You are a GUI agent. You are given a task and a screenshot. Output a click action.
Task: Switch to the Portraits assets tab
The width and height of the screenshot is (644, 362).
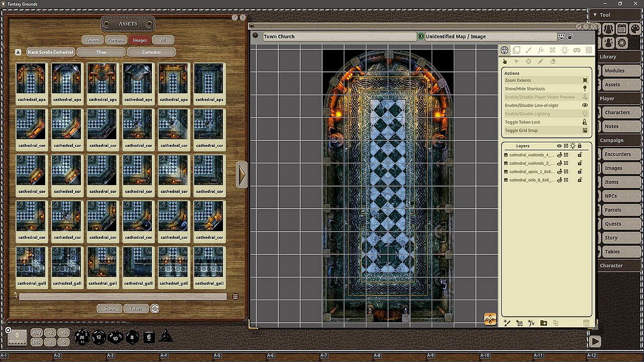[x=116, y=40]
